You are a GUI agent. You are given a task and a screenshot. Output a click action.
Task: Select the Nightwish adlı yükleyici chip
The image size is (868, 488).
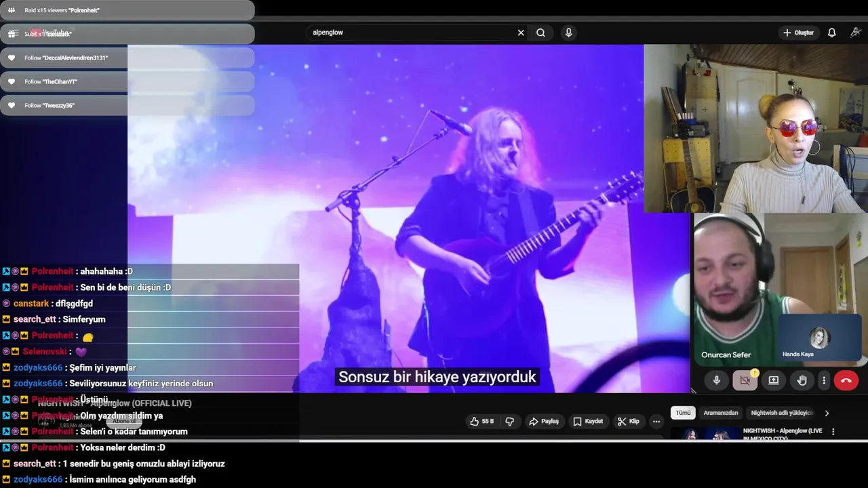tap(782, 413)
